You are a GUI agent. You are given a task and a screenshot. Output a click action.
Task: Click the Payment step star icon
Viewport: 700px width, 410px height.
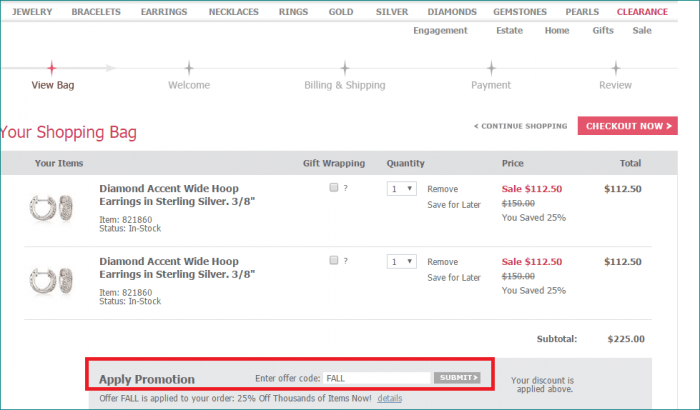pyautogui.click(x=491, y=68)
